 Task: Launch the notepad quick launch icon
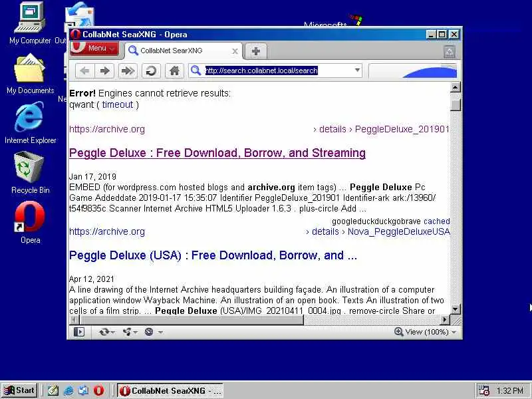click(x=53, y=390)
